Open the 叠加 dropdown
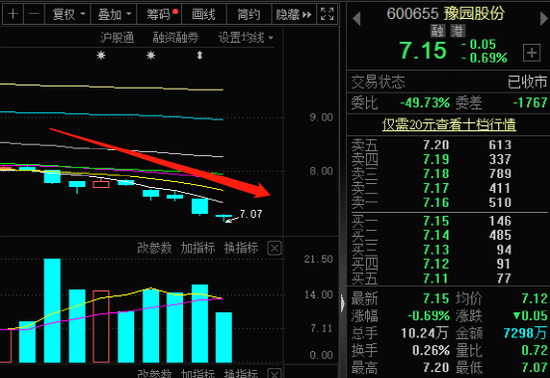The height and width of the screenshot is (378, 550). click(114, 14)
